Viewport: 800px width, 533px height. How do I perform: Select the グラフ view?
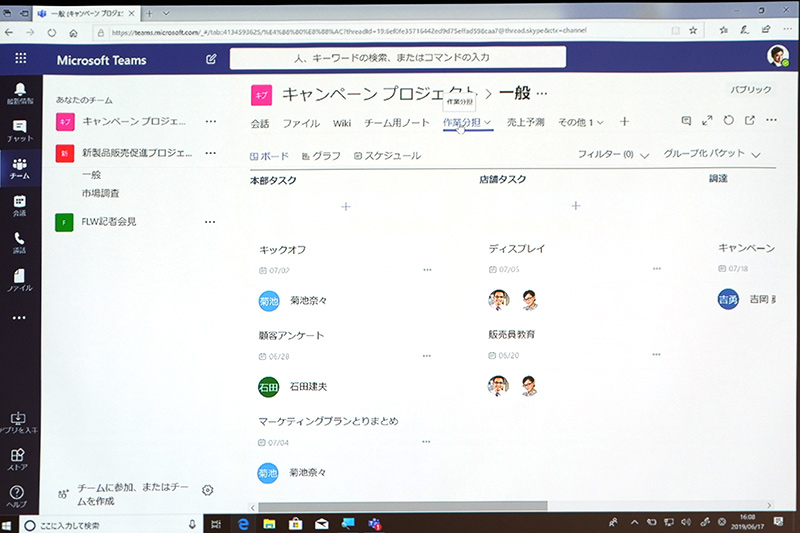coord(321,156)
